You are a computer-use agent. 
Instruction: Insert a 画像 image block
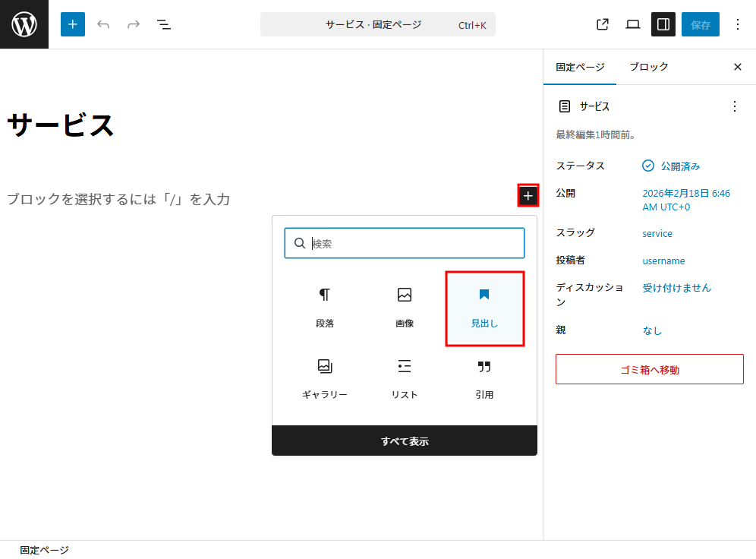coord(405,308)
